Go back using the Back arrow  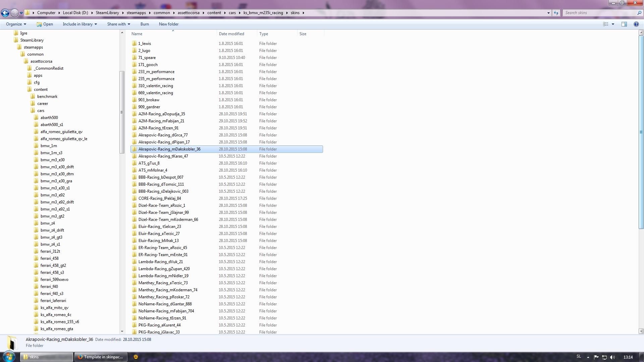tap(5, 13)
